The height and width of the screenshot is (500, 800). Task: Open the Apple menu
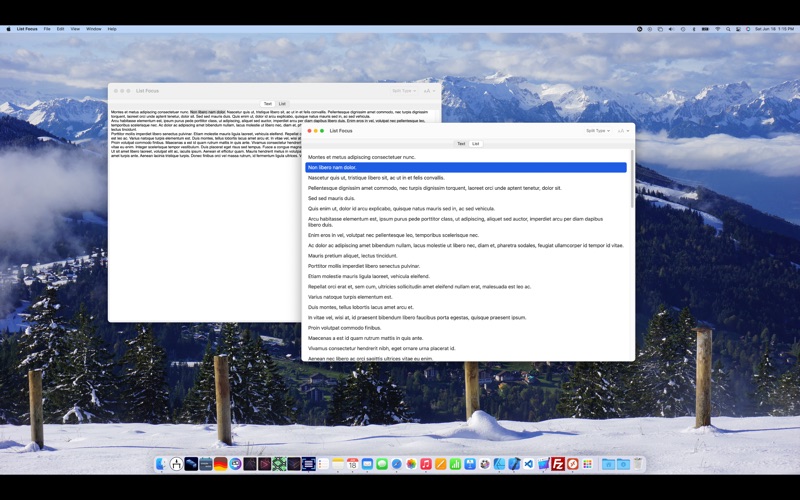pos(8,29)
